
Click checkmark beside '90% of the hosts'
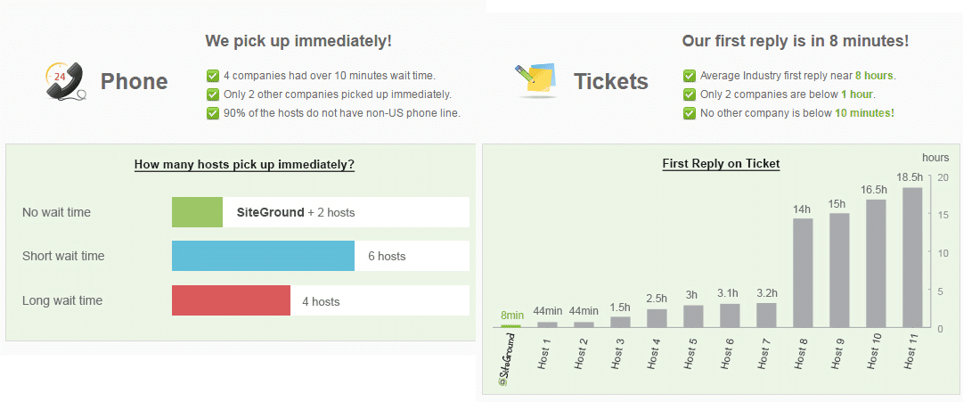click(x=213, y=113)
